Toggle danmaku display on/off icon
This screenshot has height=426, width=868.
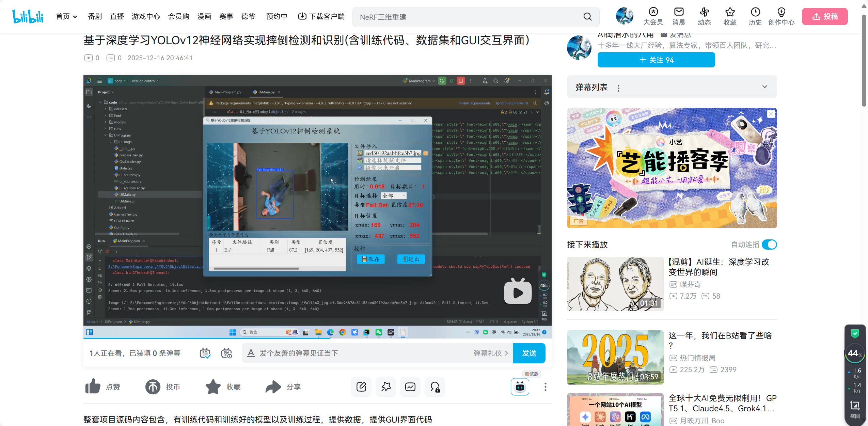(x=205, y=353)
